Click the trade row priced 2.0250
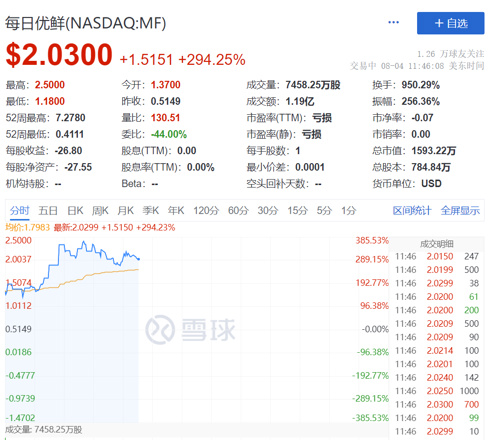This screenshot has width=500, height=440. [x=437, y=391]
